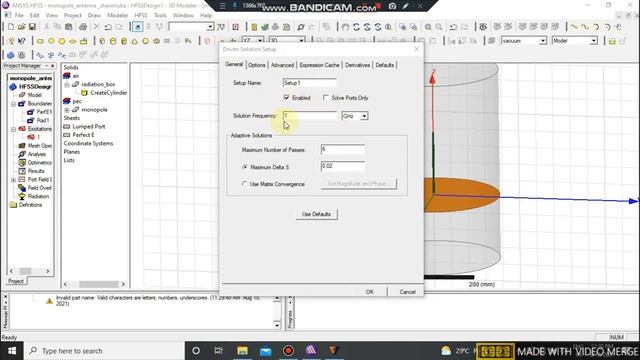This screenshot has height=360, width=640.
Task: Click the Windows taskbar search box
Action: click(x=104, y=351)
